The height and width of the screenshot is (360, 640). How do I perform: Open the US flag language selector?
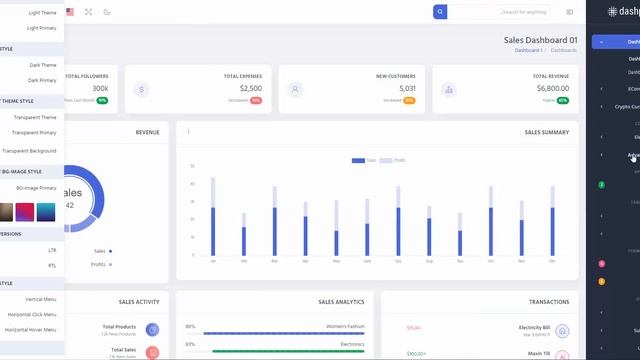(70, 12)
